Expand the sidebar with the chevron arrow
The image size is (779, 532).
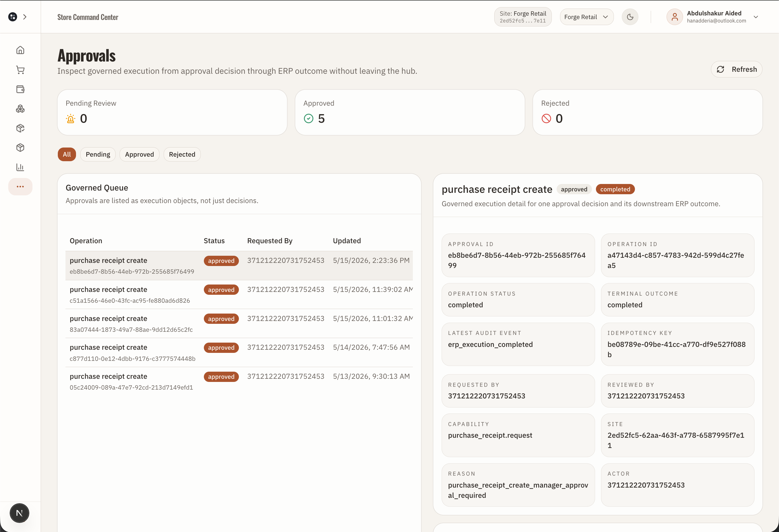coord(25,17)
